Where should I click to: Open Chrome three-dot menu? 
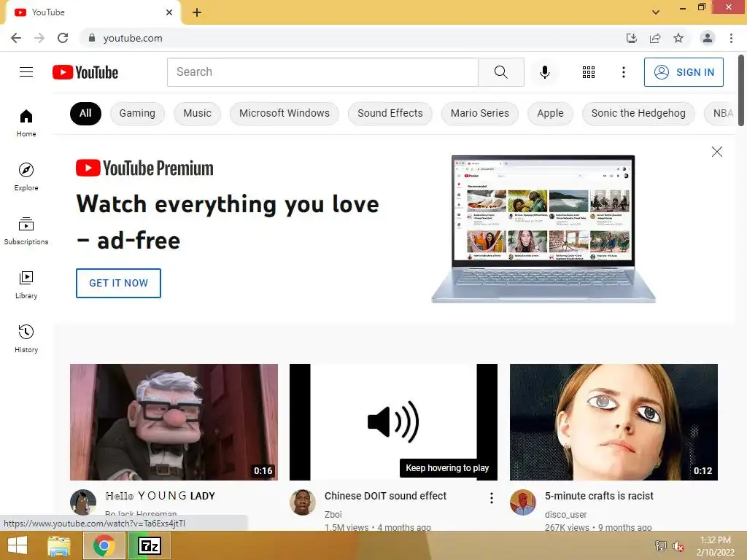click(x=731, y=38)
